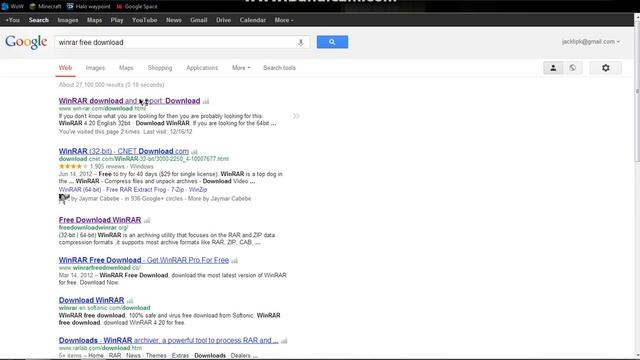Open WinZip sitelink
640x360 pixels.
pyautogui.click(x=198, y=190)
